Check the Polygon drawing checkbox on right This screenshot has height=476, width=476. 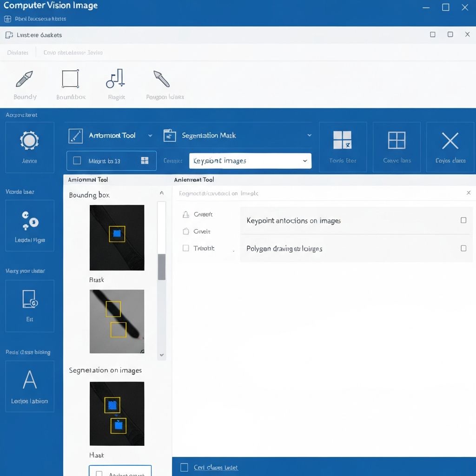tap(463, 248)
